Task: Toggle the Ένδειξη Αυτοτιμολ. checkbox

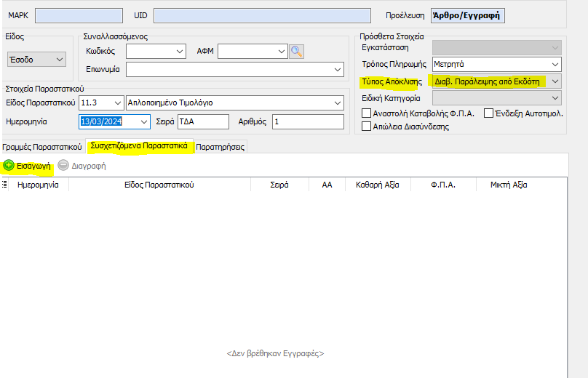Action: pyautogui.click(x=489, y=113)
